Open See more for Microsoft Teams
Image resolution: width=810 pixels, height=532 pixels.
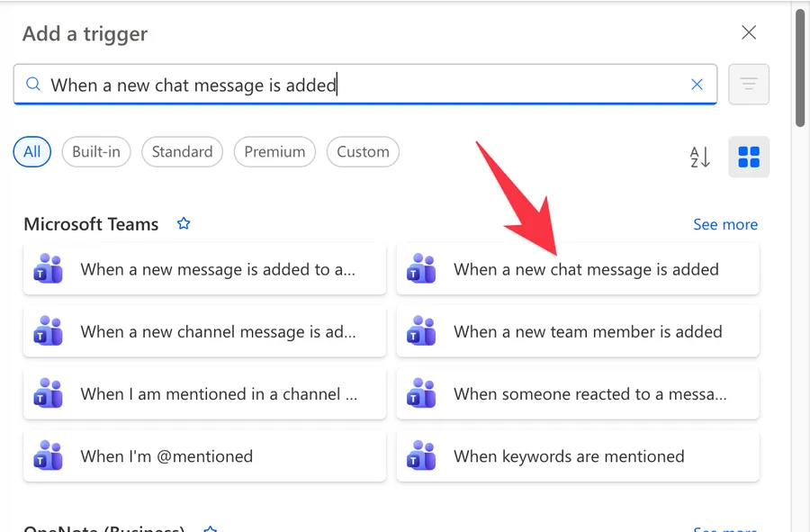[725, 224]
